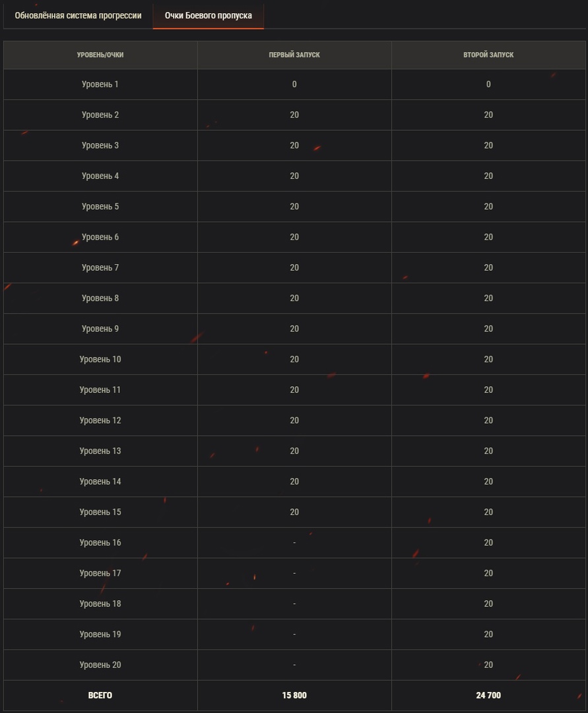Viewport: 588px width, 713px height.
Task: Select the 'Уровень 1' row label
Action: (100, 85)
